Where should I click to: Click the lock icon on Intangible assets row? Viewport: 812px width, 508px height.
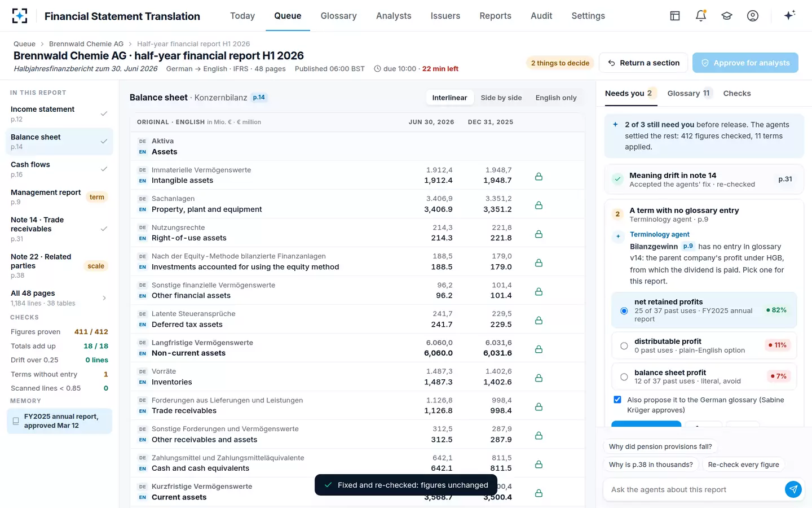coord(539,176)
